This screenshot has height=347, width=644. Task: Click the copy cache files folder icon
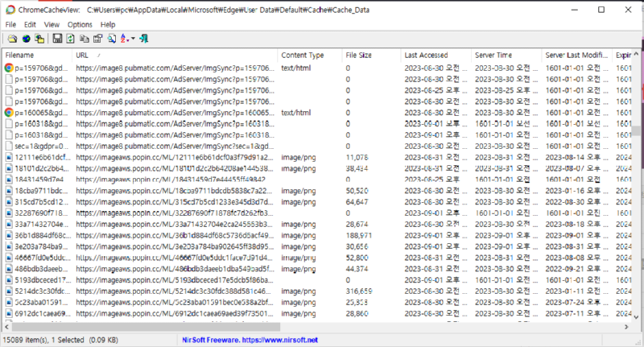pos(39,39)
